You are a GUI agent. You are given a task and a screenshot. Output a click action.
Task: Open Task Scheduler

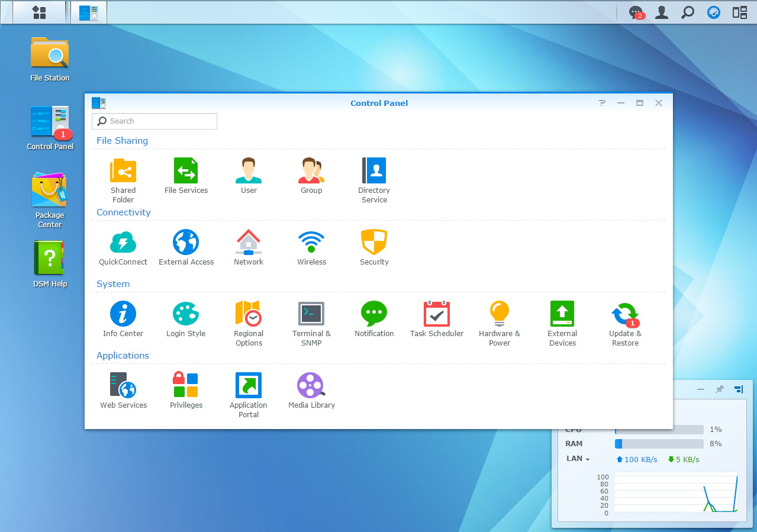(x=437, y=314)
